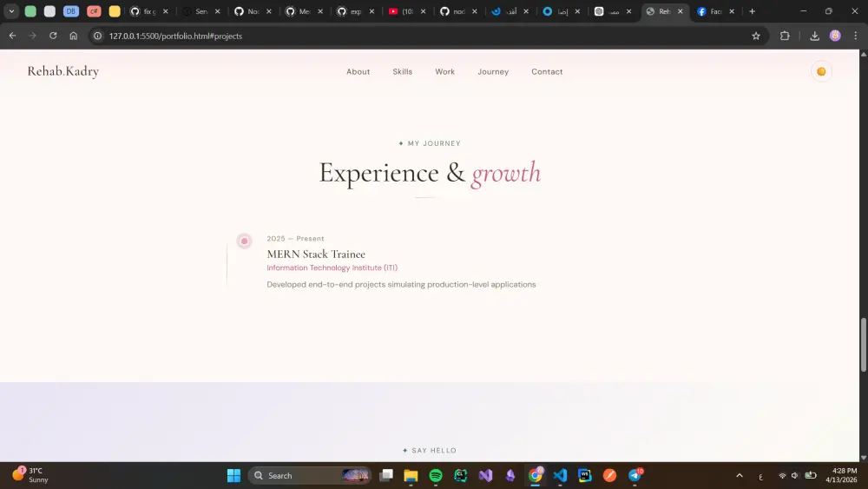Open the Chrome three-dot menu

(855, 36)
